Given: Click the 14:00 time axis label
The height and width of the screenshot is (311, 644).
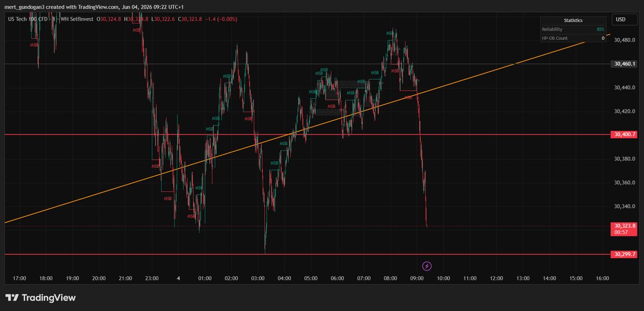Looking at the screenshot, I should point(549,278).
